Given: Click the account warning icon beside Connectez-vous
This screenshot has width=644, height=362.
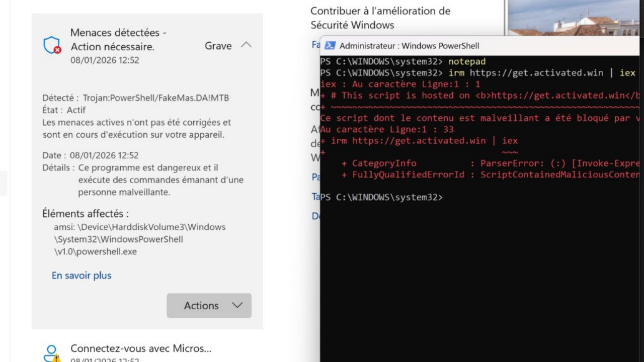Looking at the screenshot, I should click(x=52, y=353).
